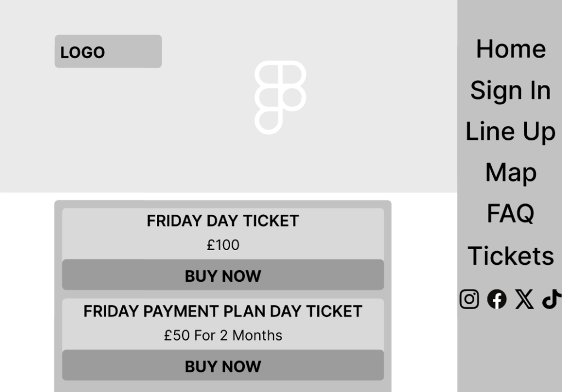Screen dimensions: 562x392
Task: Click the £100 price text
Action: click(x=223, y=245)
